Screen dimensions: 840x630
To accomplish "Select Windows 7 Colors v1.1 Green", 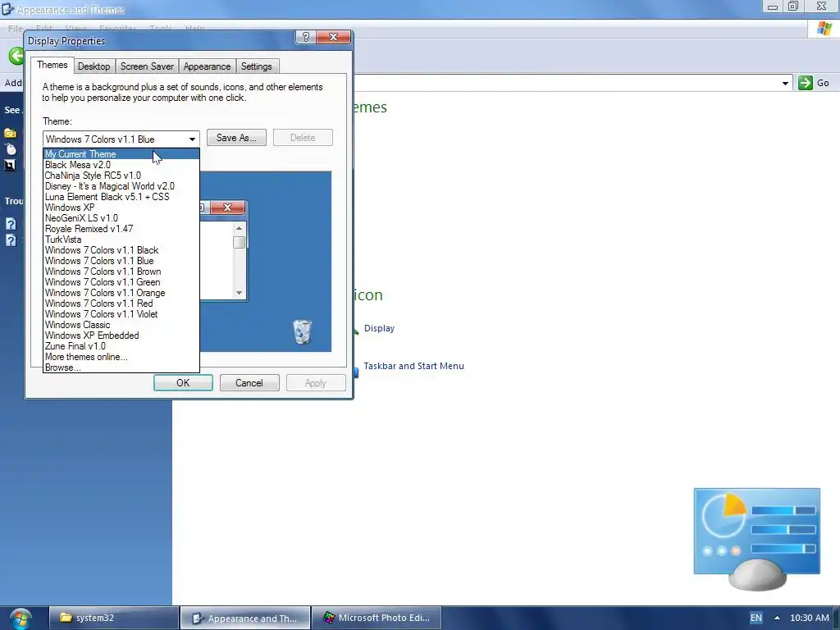I will pyautogui.click(x=121, y=282).
